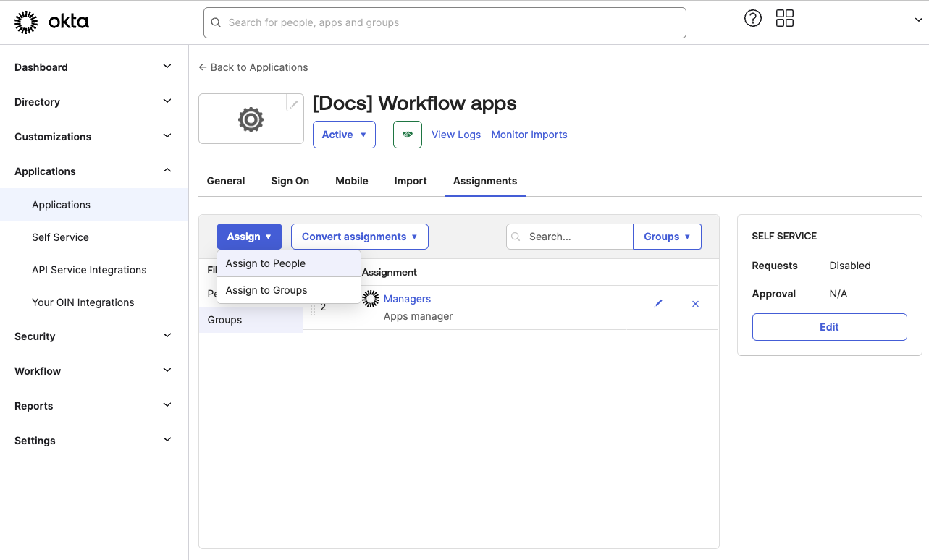Expand the Directory sidebar section
929x560 pixels.
tap(93, 102)
